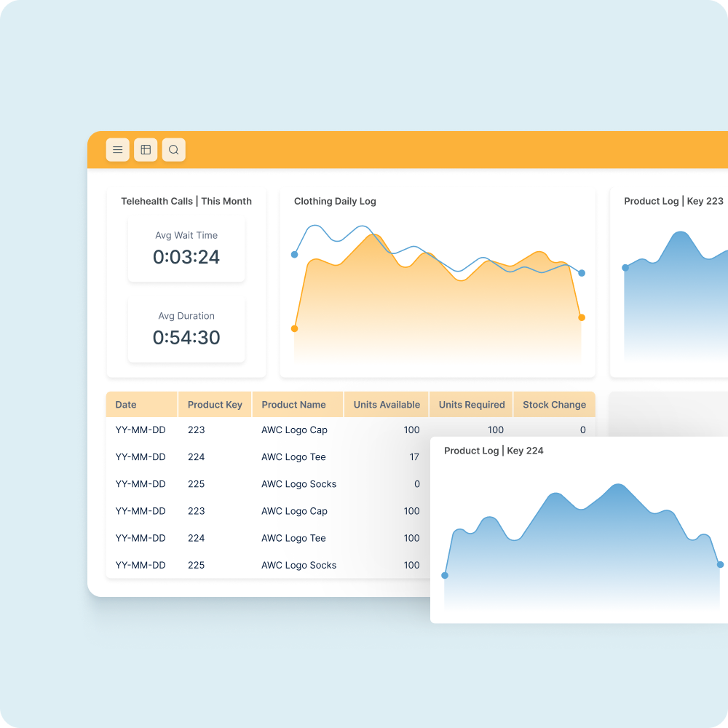Click the blue end point of Clothing Daily Log
This screenshot has height=728, width=728.
[582, 273]
